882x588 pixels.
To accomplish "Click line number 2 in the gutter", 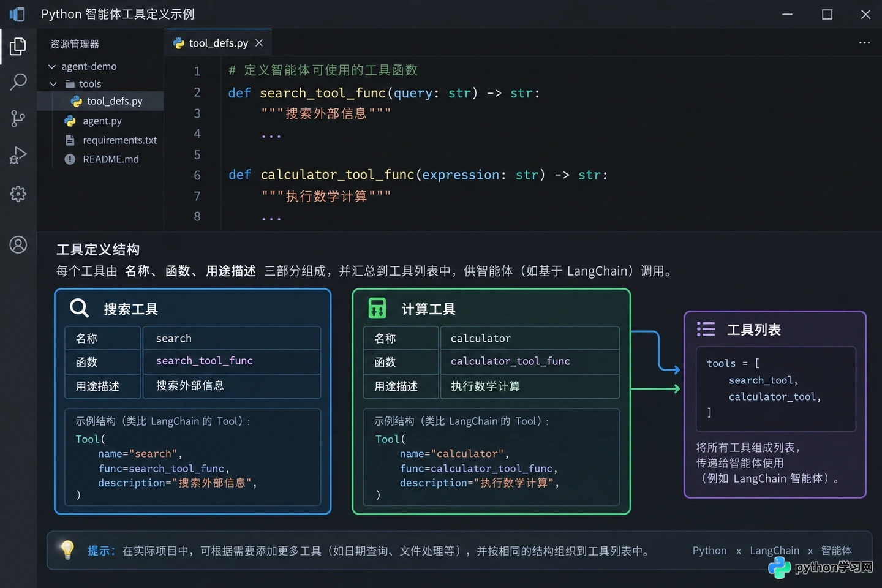I will (x=197, y=92).
